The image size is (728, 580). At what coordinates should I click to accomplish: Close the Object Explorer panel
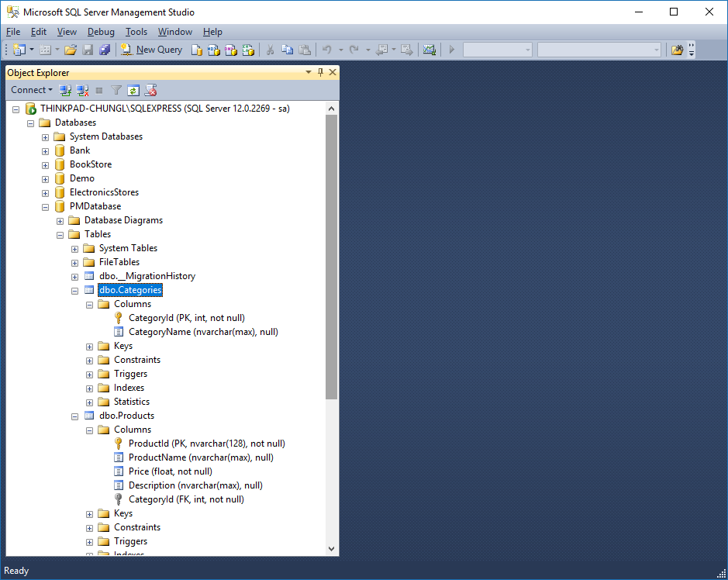point(333,72)
